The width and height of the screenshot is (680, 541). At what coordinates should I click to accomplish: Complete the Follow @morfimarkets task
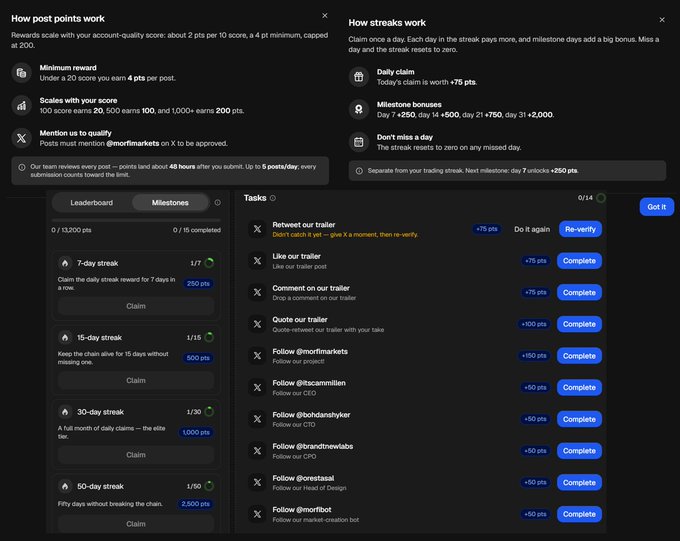pyautogui.click(x=579, y=356)
